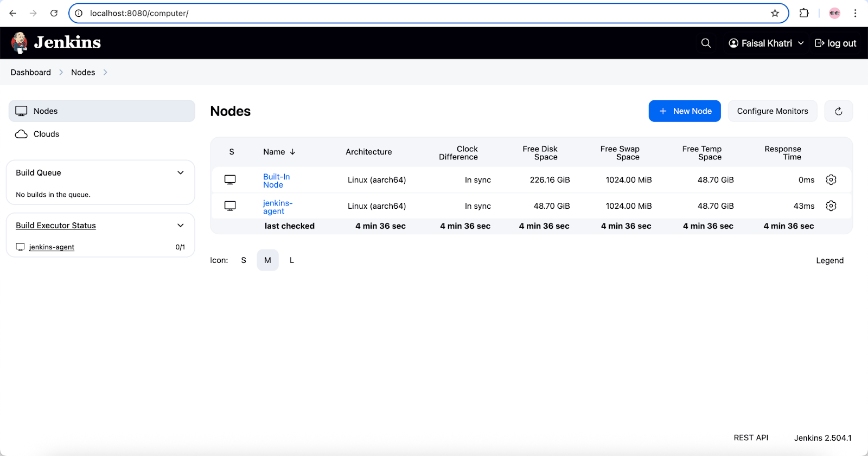
Task: Click the browser forward arrow
Action: pyautogui.click(x=34, y=13)
